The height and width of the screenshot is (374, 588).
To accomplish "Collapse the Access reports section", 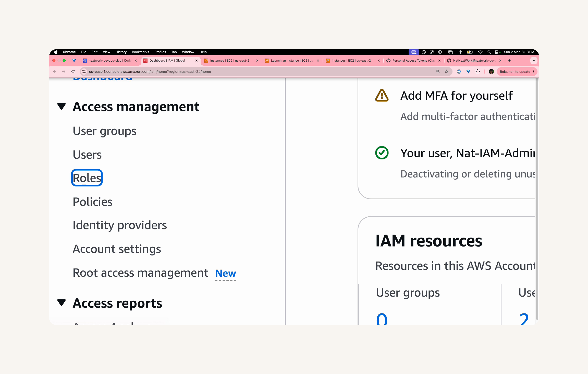I will pyautogui.click(x=62, y=303).
